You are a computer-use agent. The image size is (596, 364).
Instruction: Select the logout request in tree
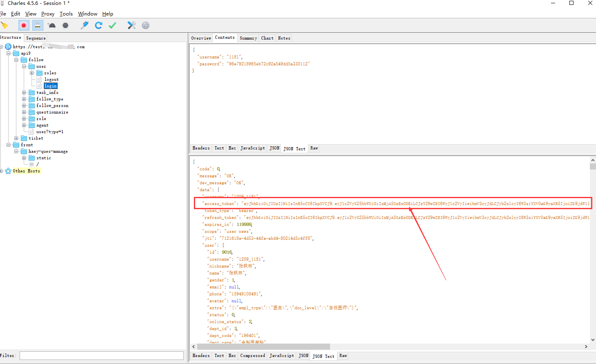tap(52, 79)
